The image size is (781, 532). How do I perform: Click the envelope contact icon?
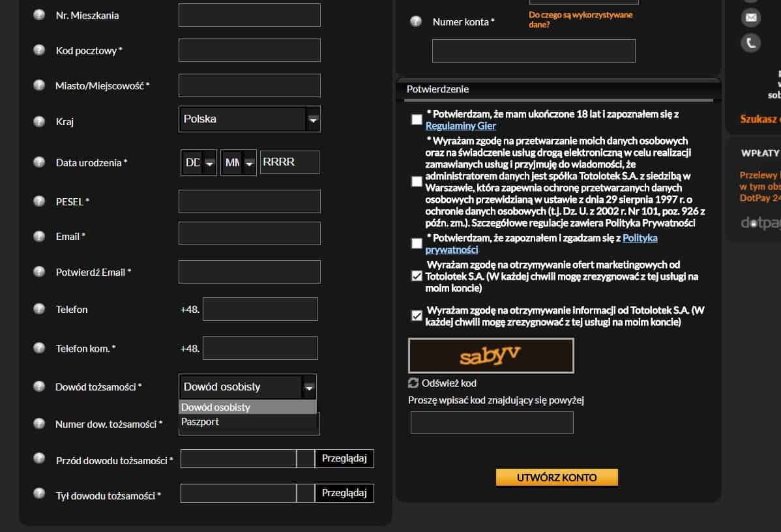pyautogui.click(x=750, y=18)
